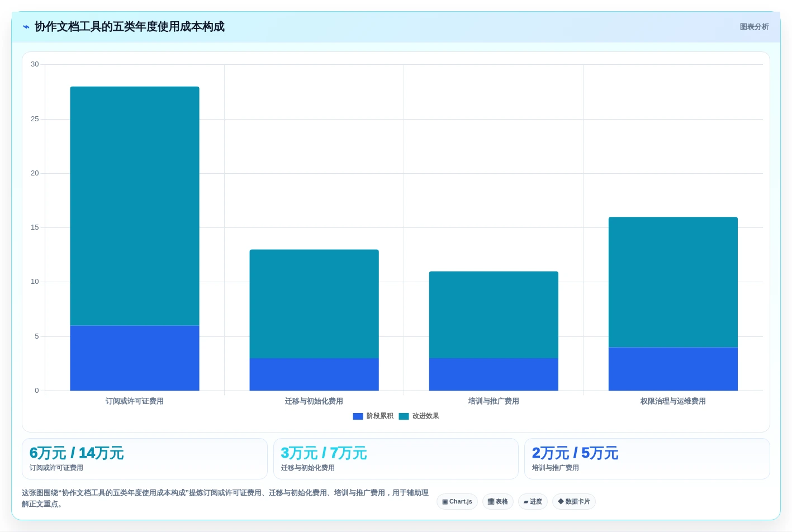This screenshot has height=532, width=792.
Task: Click the 数据卡片 chip
Action: click(x=574, y=501)
